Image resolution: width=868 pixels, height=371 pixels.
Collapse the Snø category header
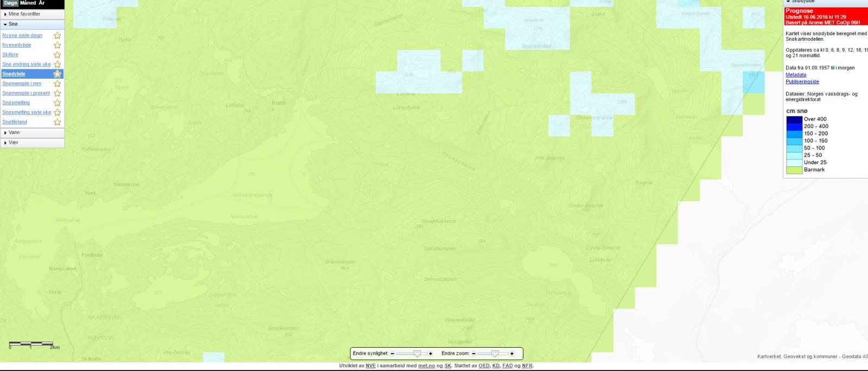tap(13, 24)
